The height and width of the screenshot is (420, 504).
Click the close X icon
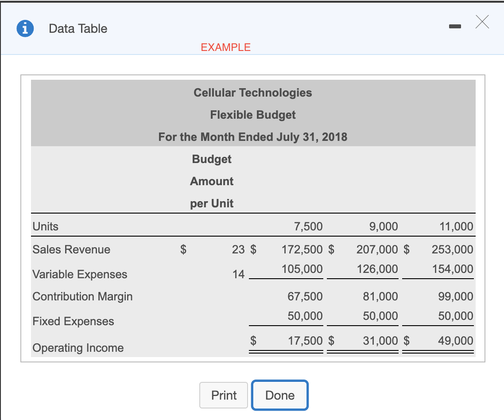(482, 22)
